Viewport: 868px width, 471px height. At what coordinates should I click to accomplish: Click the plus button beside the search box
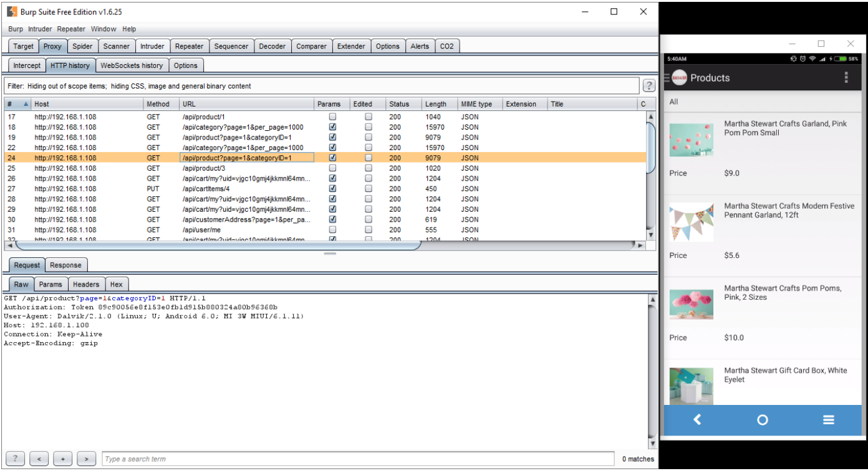coord(62,459)
